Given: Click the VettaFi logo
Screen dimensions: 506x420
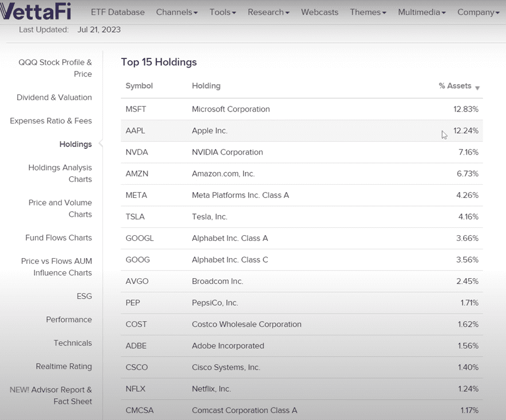Looking at the screenshot, I should [x=38, y=12].
